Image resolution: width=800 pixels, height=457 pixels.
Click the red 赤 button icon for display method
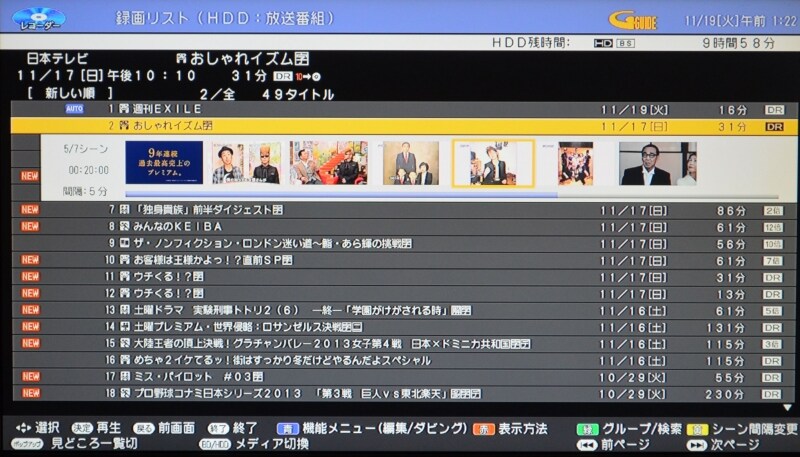click(x=484, y=429)
